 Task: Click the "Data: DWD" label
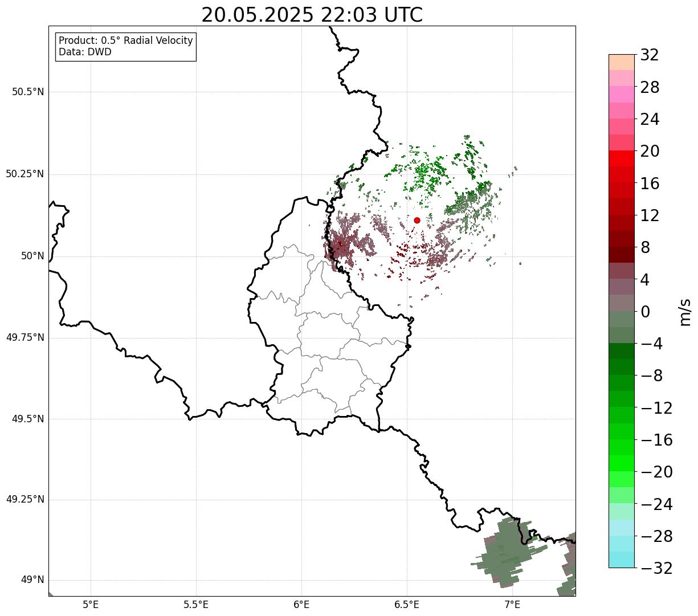click(85, 52)
